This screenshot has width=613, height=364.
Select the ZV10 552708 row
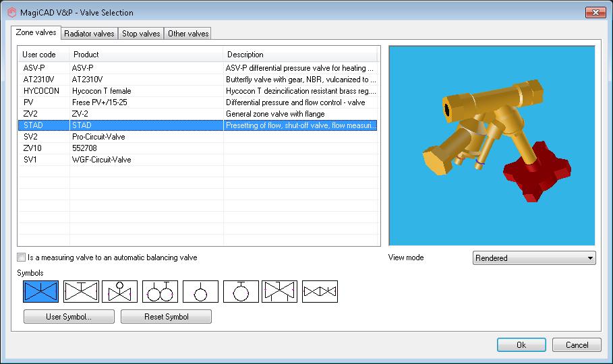pos(198,148)
